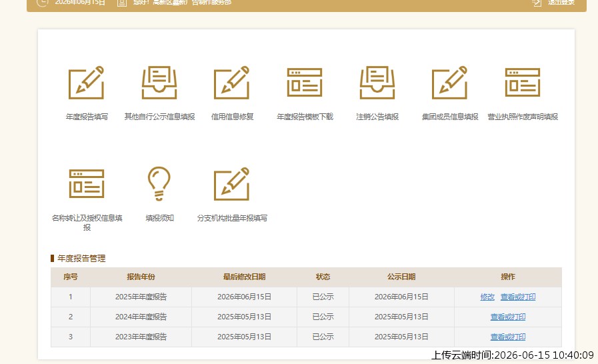Click the 名称转让及授权信息填报 label
The height and width of the screenshot is (364, 598).
click(x=87, y=223)
